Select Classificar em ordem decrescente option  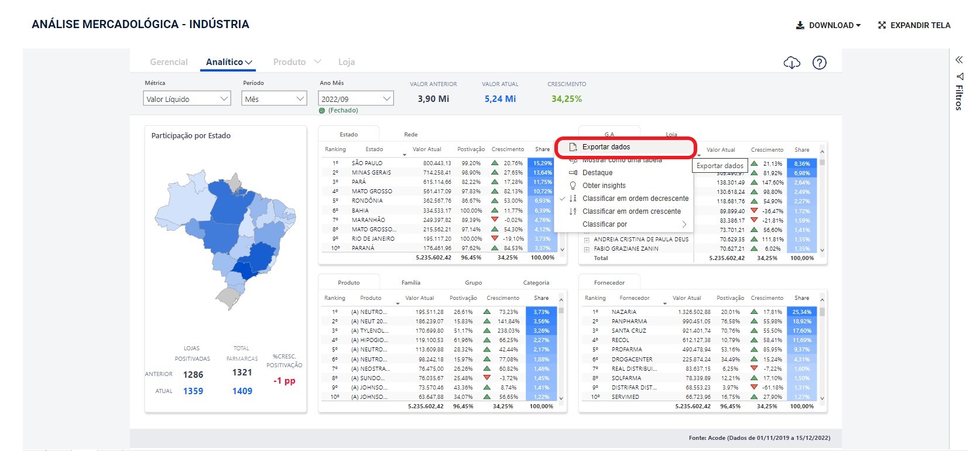(x=635, y=199)
